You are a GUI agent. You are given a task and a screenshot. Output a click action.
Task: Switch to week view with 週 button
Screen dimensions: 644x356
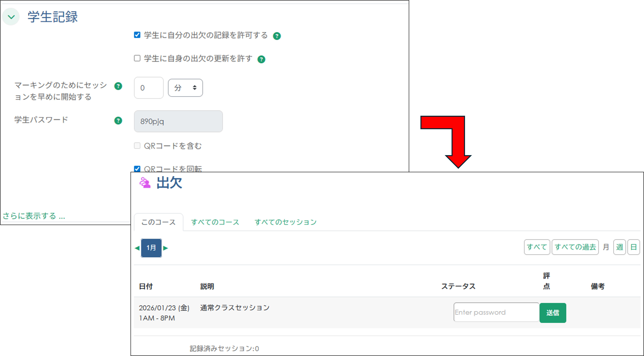click(x=619, y=247)
